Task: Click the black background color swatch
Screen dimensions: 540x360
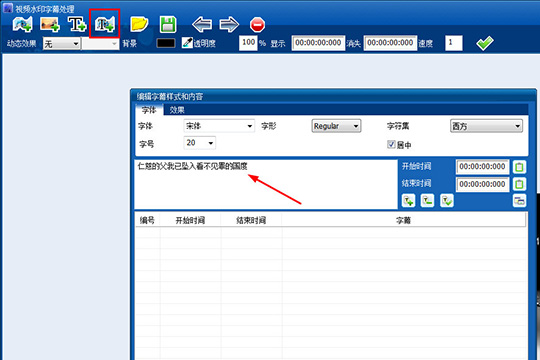Action: click(x=166, y=43)
